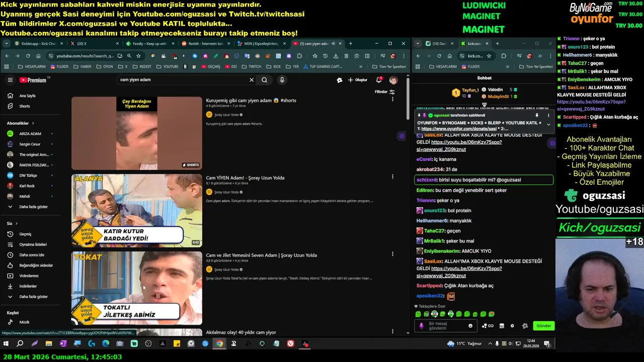
Task: Open Windows taskbar search
Action: (20, 344)
